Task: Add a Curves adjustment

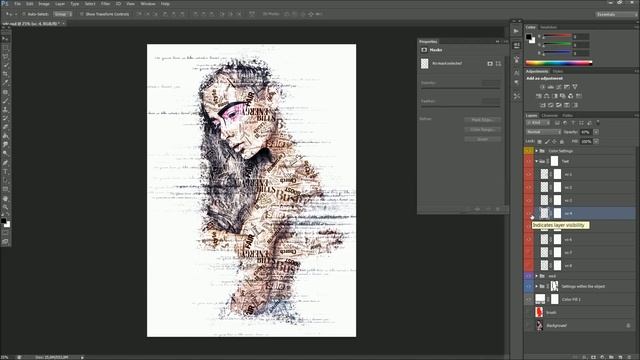Action: [559, 87]
